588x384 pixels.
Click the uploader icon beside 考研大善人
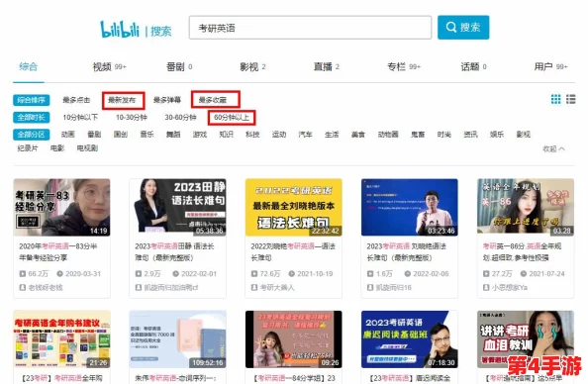tap(254, 288)
